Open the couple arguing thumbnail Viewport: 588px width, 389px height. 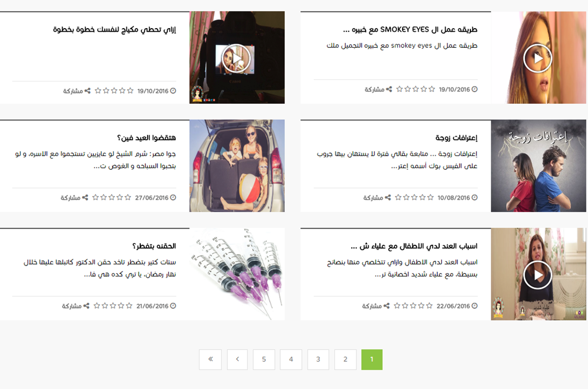point(538,166)
